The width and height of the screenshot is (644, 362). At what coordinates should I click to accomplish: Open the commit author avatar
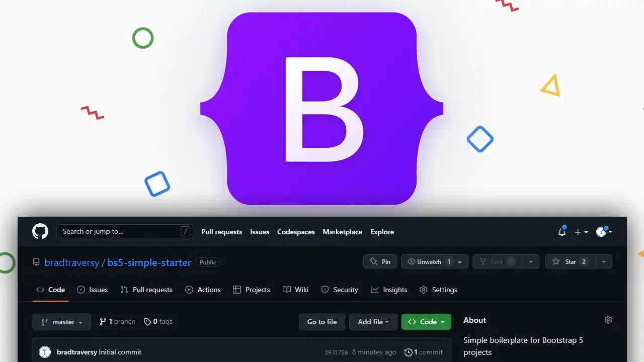45,352
